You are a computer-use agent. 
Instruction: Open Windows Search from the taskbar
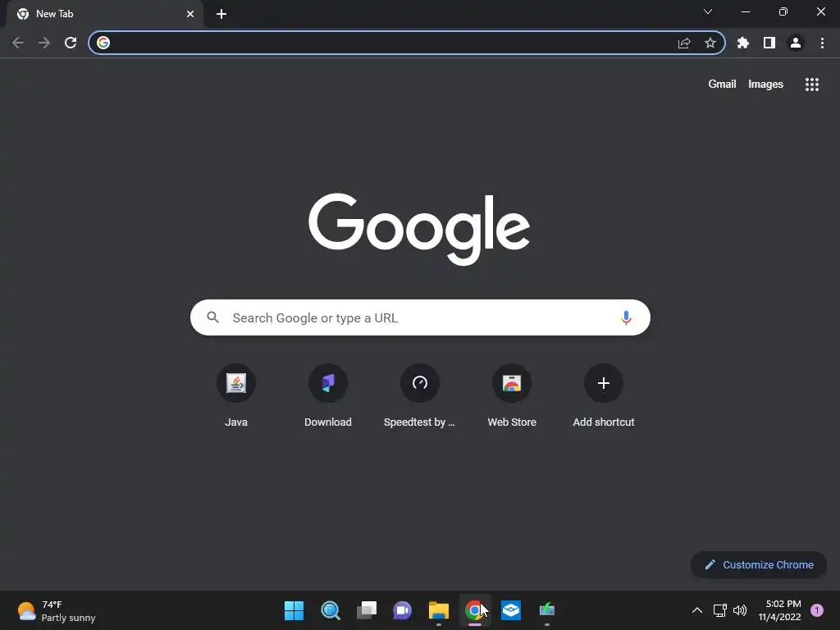(330, 610)
